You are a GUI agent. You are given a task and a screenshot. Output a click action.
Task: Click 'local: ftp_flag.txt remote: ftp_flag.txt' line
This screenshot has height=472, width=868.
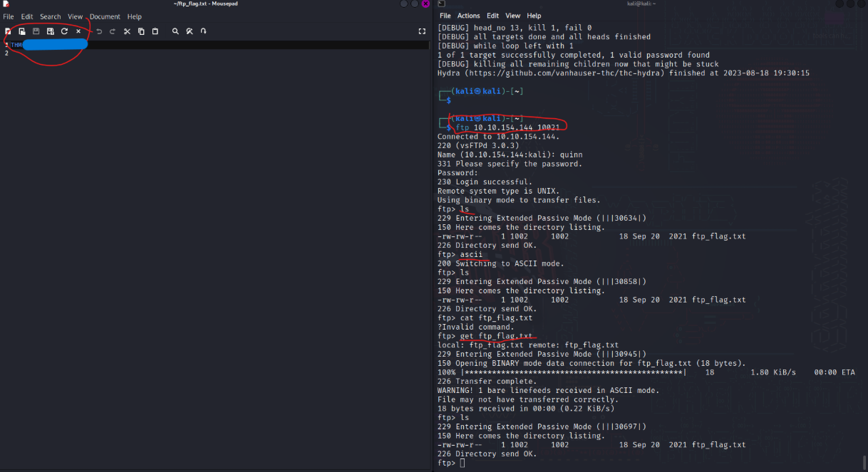[x=528, y=345]
